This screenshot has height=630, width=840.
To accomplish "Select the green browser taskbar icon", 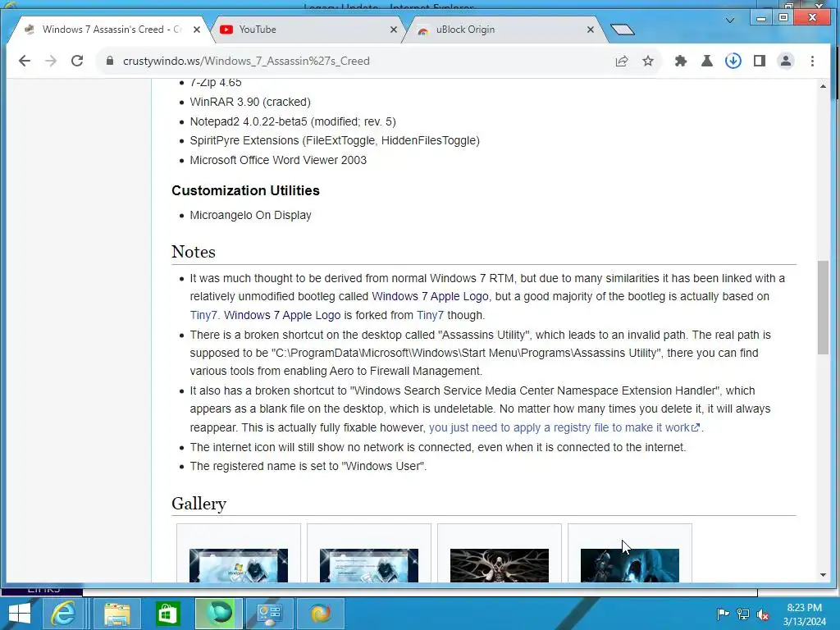I will pyautogui.click(x=218, y=614).
